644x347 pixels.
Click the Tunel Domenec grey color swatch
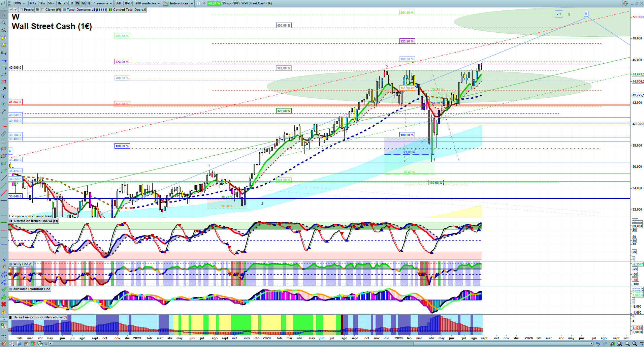click(64, 10)
